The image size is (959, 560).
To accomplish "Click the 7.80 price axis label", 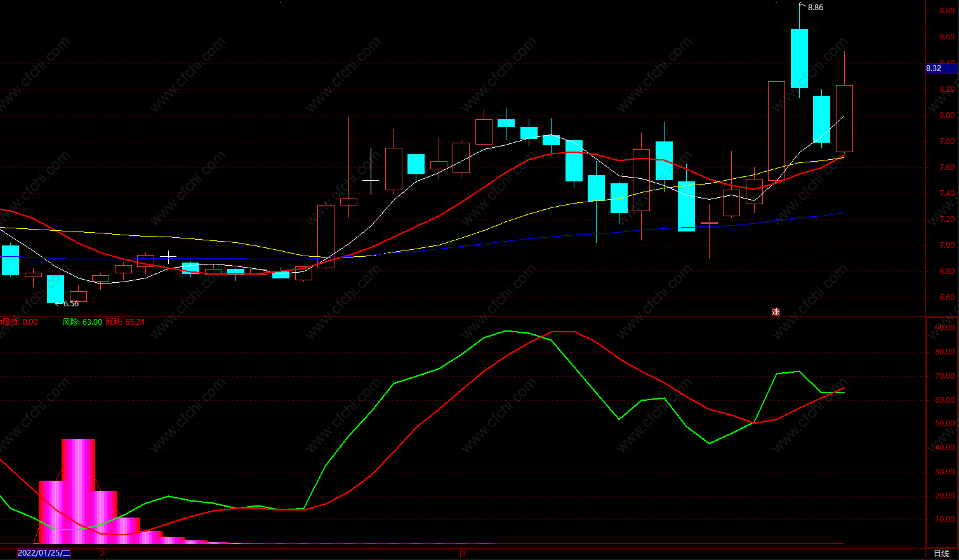I will tap(947, 141).
